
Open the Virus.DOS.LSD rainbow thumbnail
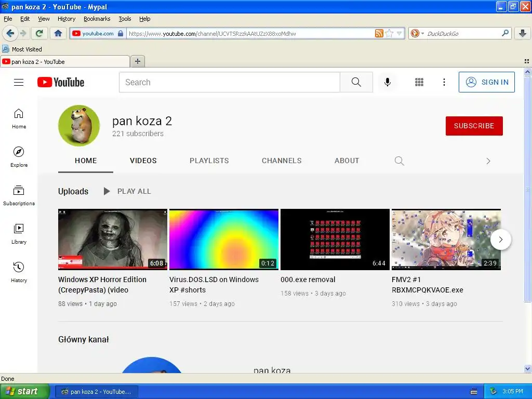224,239
